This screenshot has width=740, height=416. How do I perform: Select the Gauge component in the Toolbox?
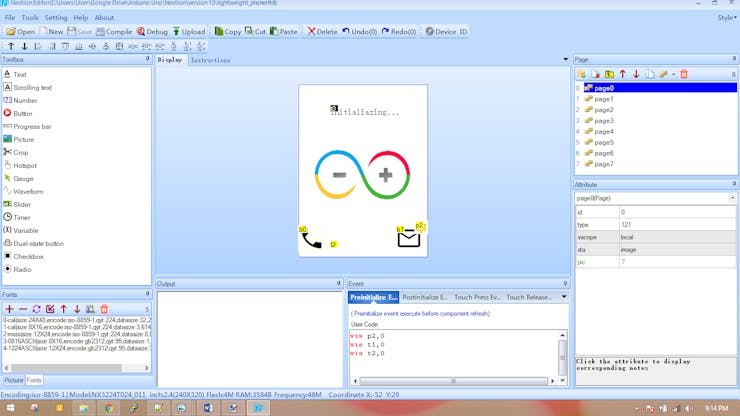[22, 179]
